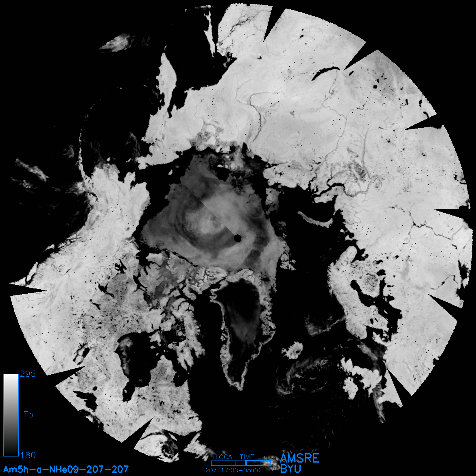Click the local time range bar
476x476 pixels.
[241, 463]
